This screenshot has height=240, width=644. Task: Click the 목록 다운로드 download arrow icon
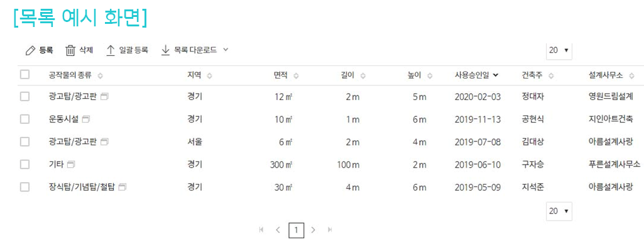coord(165,50)
